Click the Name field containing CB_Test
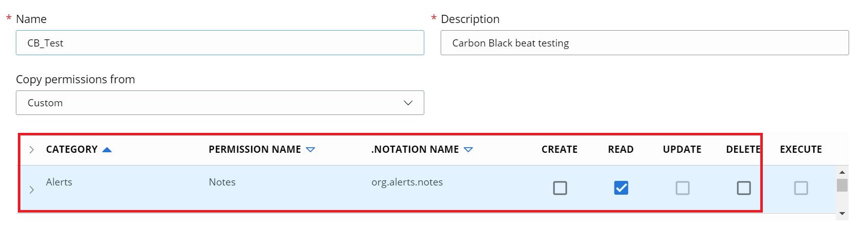 tap(220, 43)
